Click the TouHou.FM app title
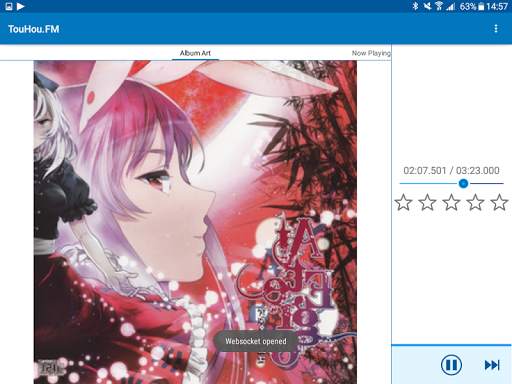This screenshot has width=512, height=384. coord(34,29)
